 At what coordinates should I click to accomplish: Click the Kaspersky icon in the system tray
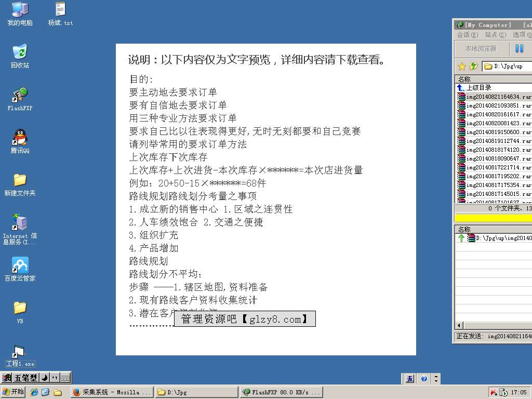pos(494,393)
